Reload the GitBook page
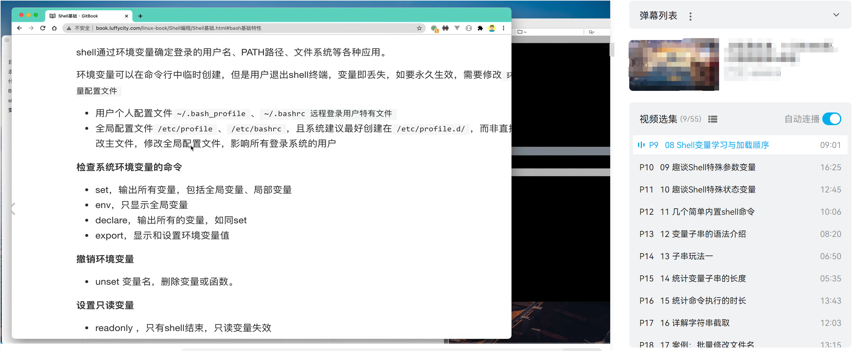This screenshot has height=351, width=868. pos(43,28)
